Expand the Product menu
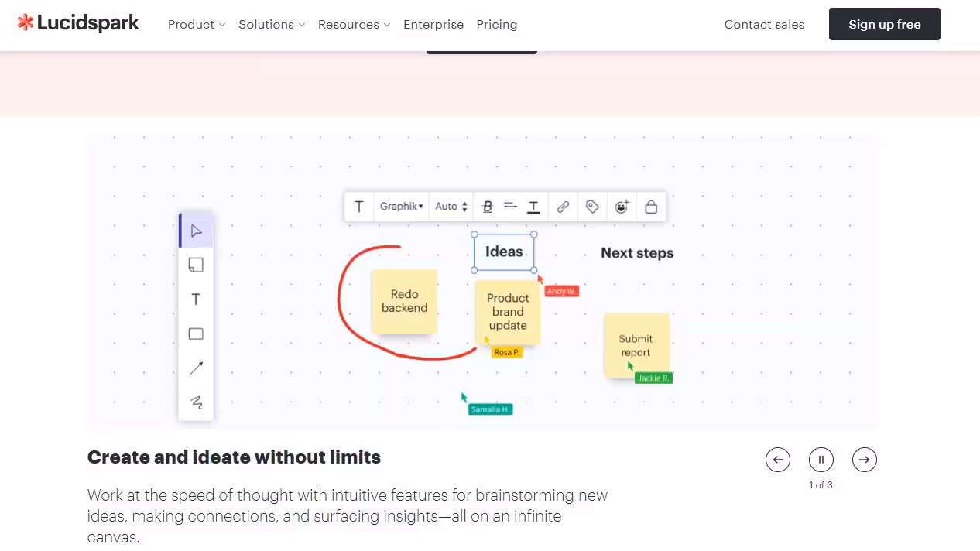 197,25
